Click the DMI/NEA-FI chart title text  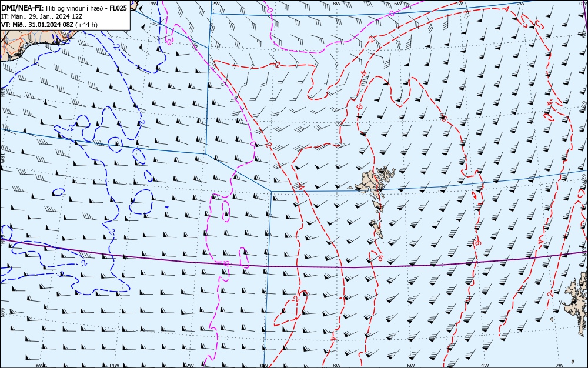click(x=22, y=8)
